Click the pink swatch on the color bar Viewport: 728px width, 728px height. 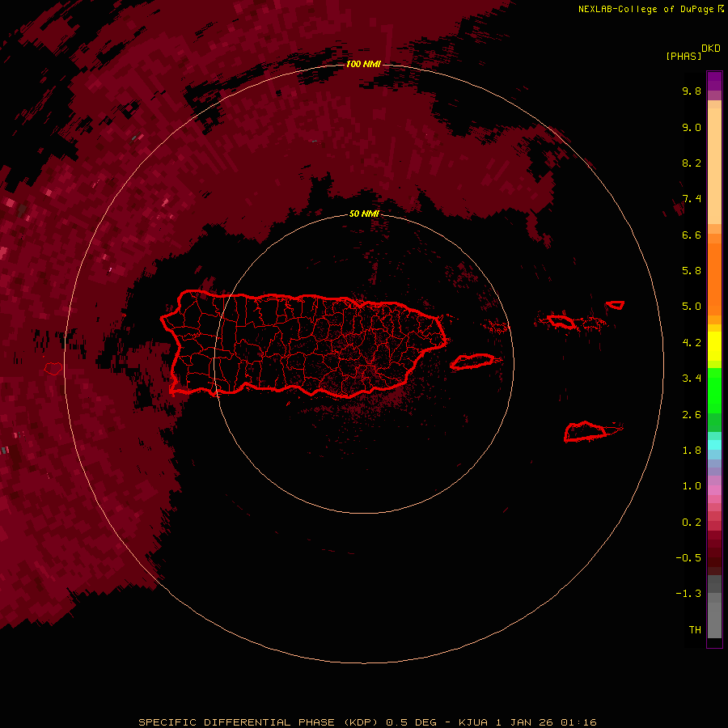(x=714, y=490)
